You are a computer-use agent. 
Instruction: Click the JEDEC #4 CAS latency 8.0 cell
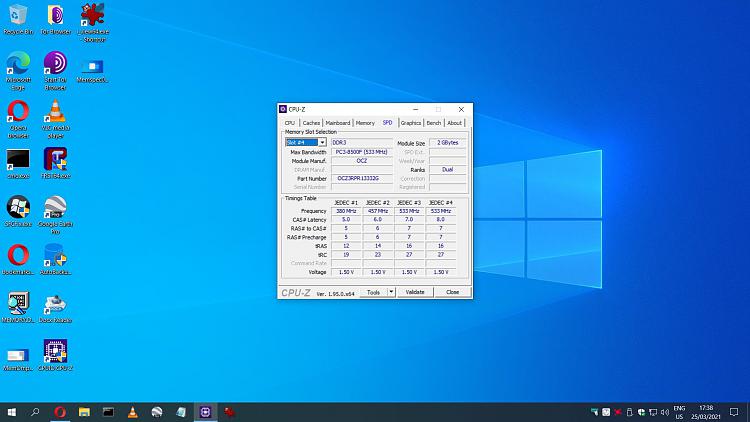(x=441, y=220)
